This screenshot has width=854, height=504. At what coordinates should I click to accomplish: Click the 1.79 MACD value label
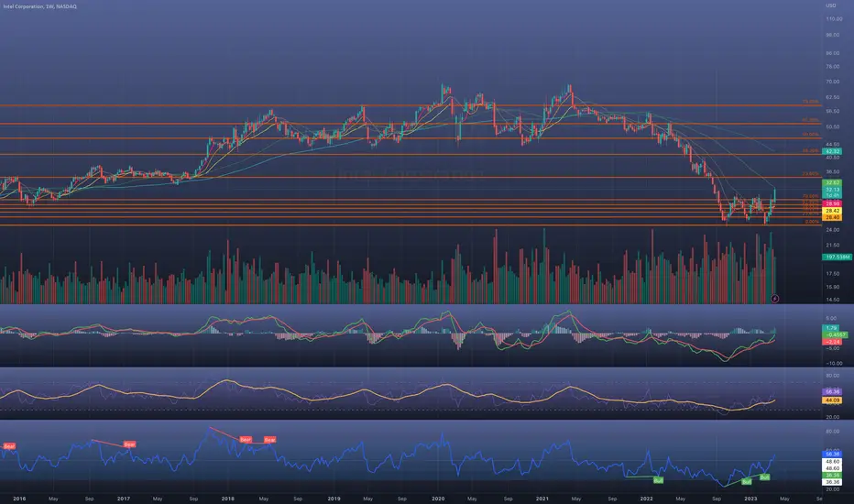(832, 328)
